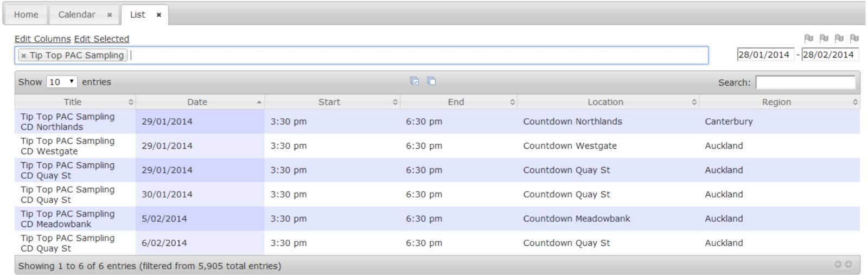Sort the table by Title column
868x275 pixels.
75,102
